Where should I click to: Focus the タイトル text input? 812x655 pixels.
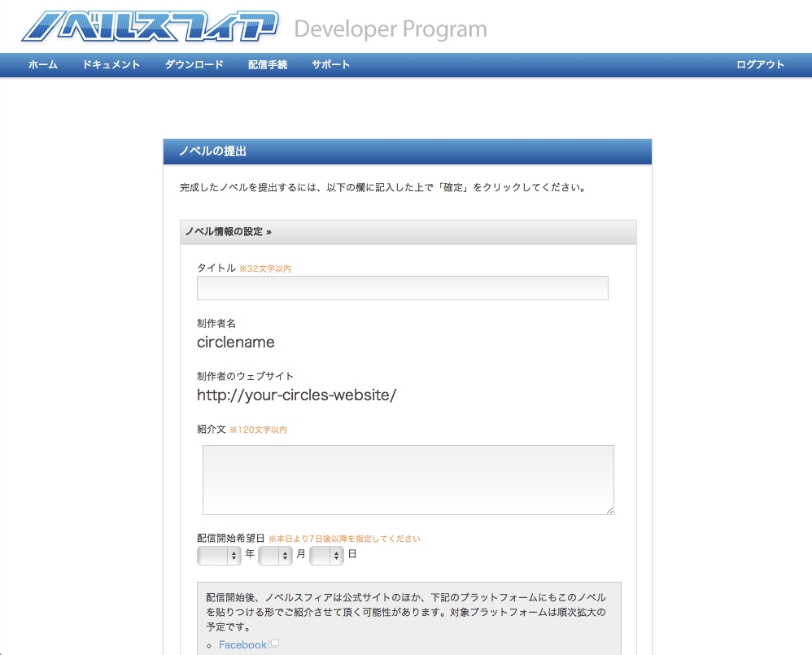click(402, 288)
